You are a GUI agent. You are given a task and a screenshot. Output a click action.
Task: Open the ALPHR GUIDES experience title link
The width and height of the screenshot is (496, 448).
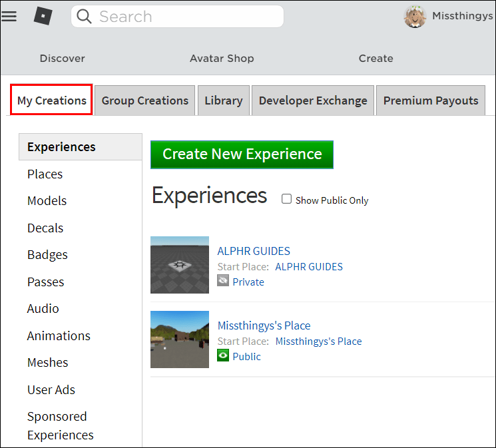(254, 251)
